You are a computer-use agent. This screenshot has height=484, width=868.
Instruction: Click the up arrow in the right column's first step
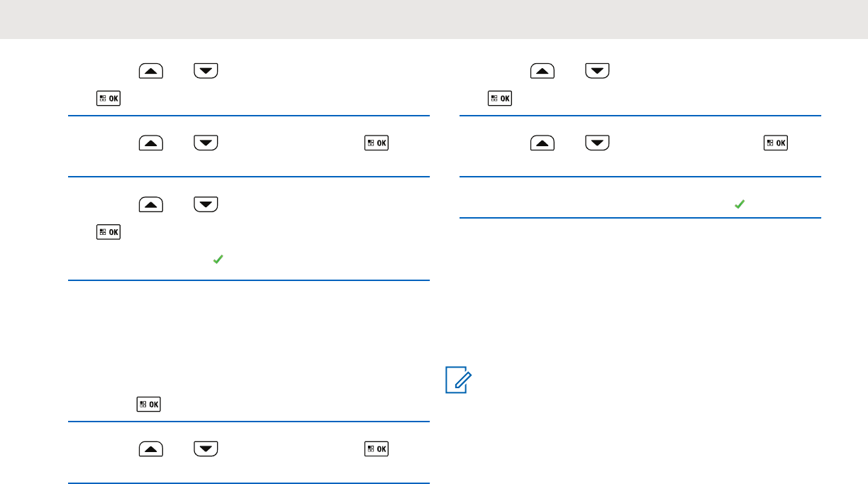pyautogui.click(x=544, y=71)
